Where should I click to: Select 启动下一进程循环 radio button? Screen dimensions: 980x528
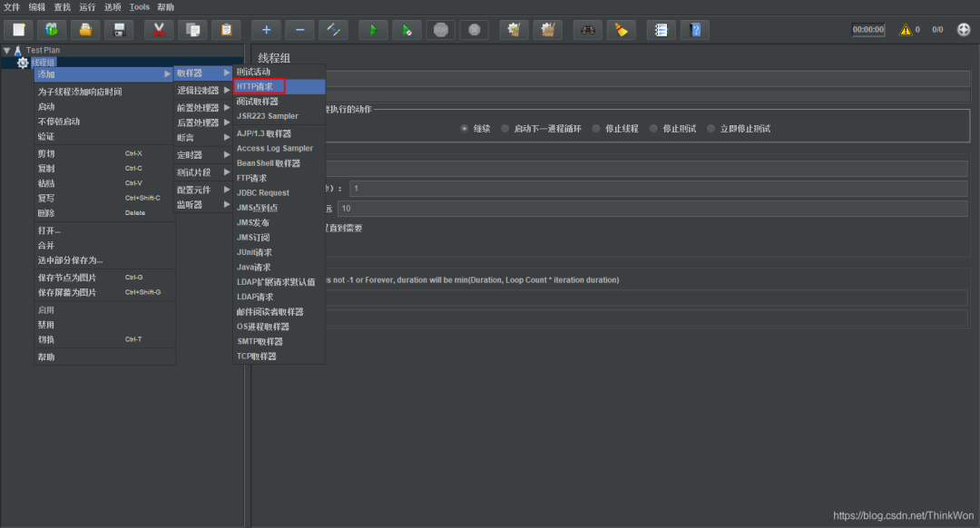(505, 129)
